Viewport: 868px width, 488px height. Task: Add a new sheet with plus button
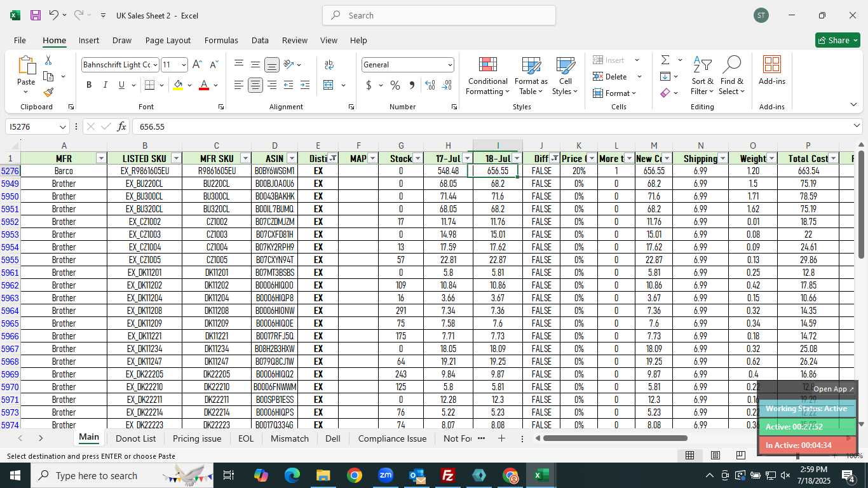click(x=501, y=438)
